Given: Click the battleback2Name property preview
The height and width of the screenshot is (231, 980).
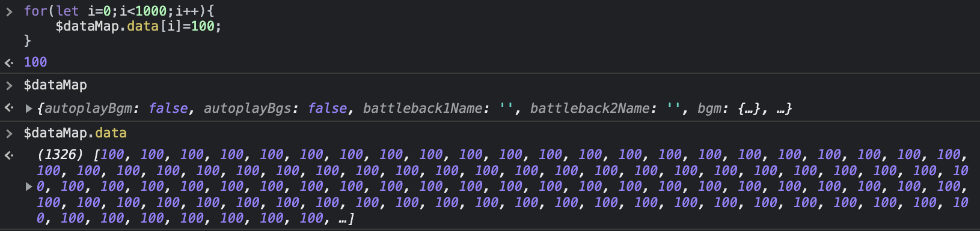Looking at the screenshot, I should click(605, 109).
